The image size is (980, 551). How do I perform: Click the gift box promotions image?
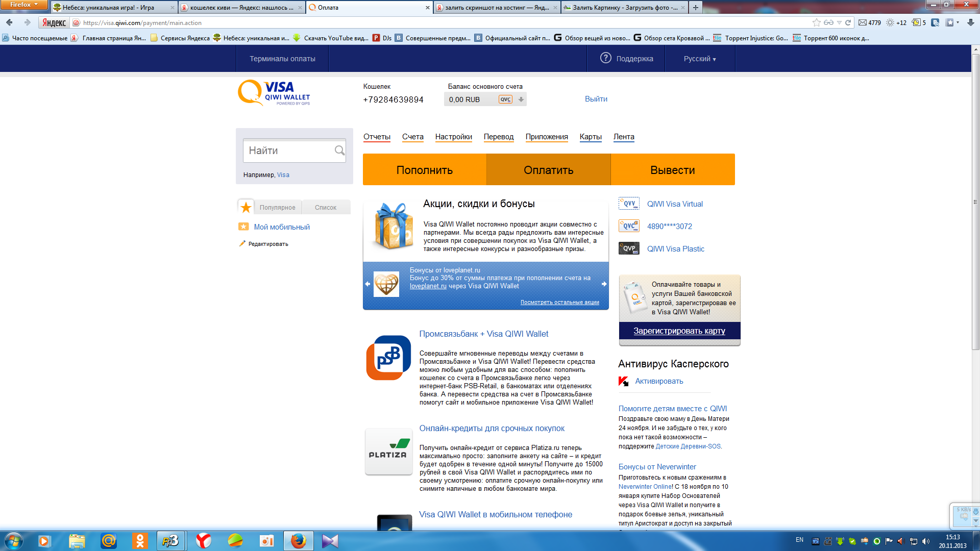(x=393, y=226)
